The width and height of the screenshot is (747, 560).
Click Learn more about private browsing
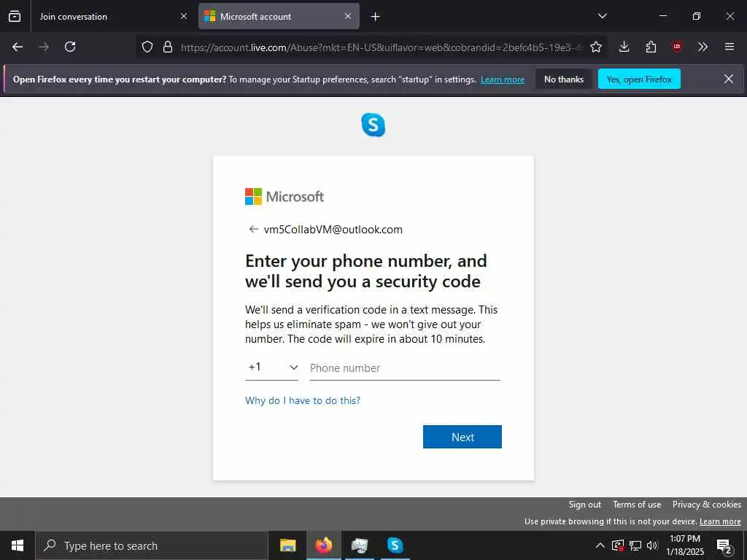coord(720,521)
